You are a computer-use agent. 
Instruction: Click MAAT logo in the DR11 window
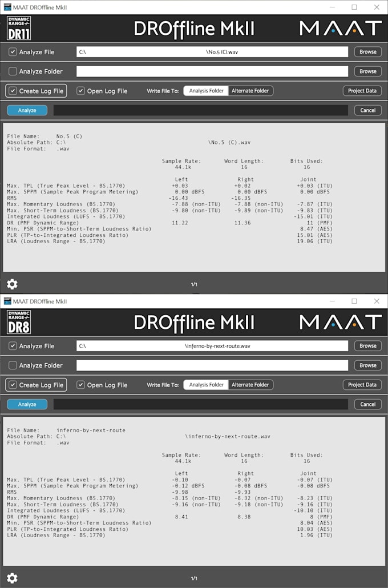(x=340, y=28)
